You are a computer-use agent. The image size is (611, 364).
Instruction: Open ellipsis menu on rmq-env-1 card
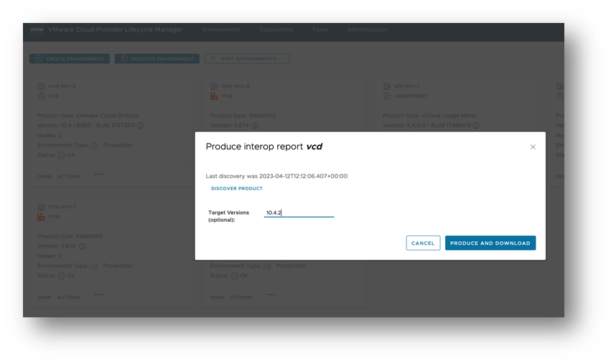point(98,294)
